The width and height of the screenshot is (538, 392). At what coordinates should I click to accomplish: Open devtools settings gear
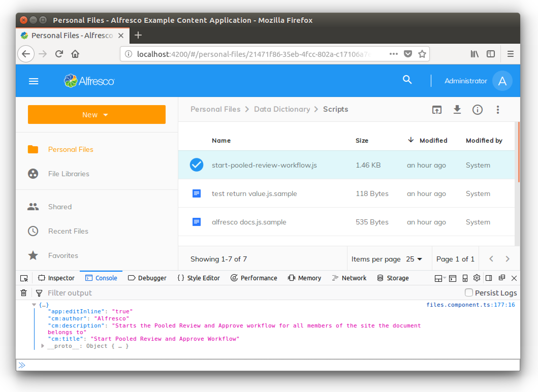[x=477, y=278]
